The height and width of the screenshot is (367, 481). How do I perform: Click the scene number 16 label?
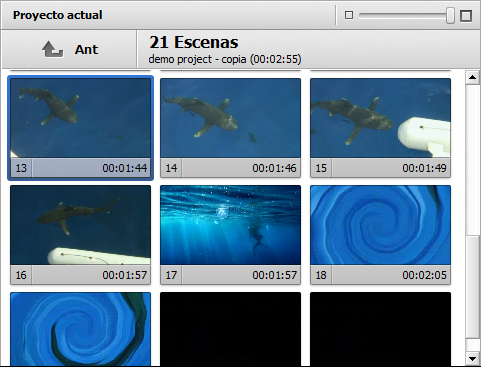pyautogui.click(x=21, y=275)
